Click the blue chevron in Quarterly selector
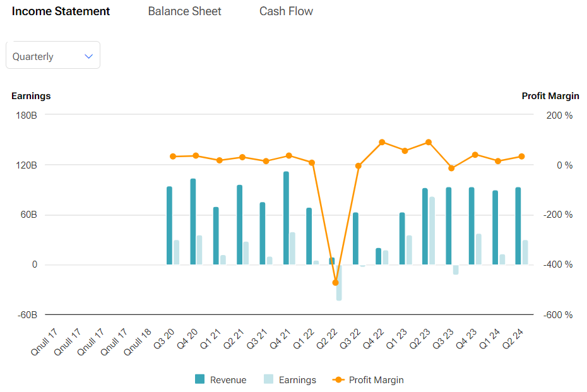 click(x=89, y=57)
